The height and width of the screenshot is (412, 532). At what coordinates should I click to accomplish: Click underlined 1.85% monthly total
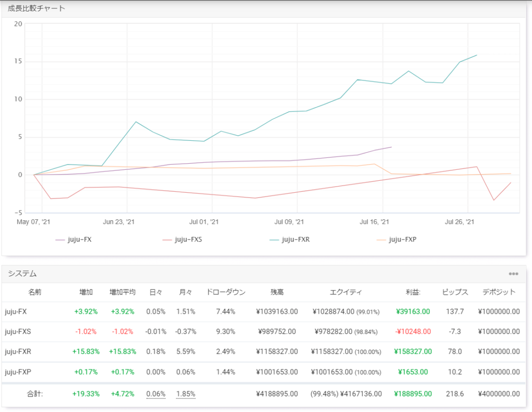click(185, 394)
